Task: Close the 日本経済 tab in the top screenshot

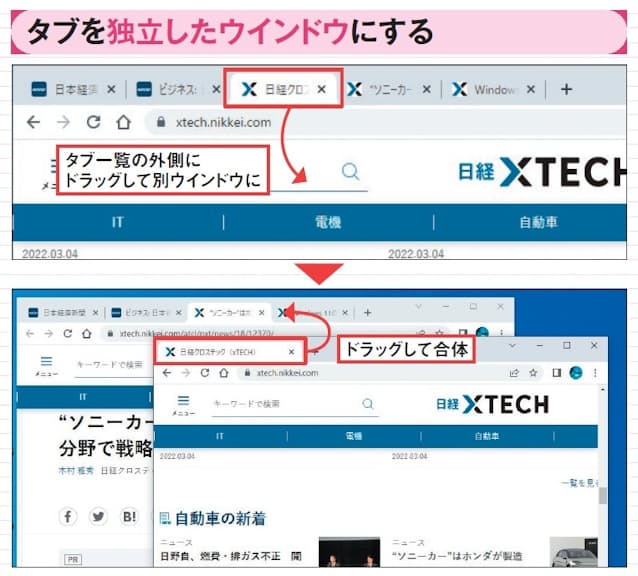Action: coord(111,89)
